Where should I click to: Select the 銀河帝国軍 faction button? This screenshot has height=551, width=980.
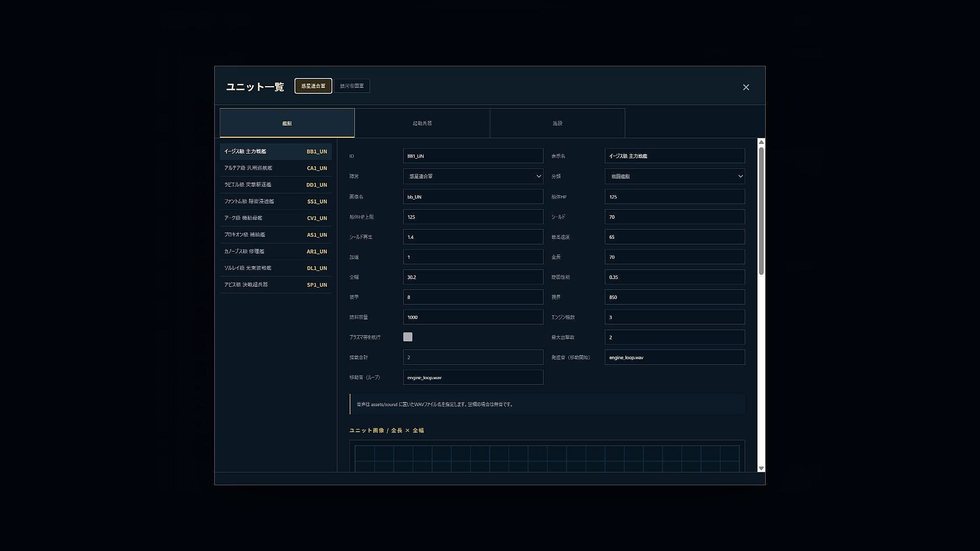pos(352,86)
